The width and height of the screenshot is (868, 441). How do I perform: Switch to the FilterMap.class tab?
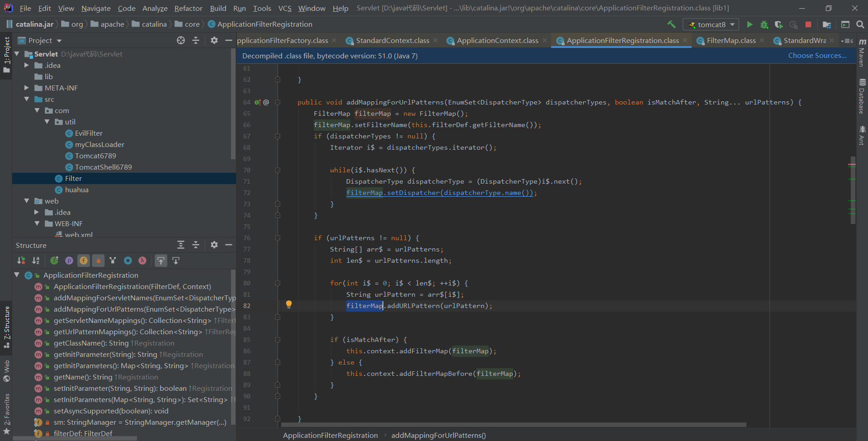click(731, 41)
